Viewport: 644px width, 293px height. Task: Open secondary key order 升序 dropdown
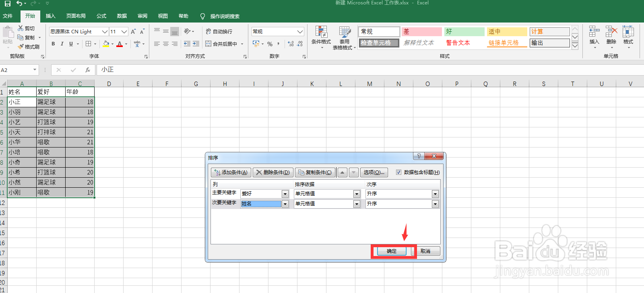(435, 204)
